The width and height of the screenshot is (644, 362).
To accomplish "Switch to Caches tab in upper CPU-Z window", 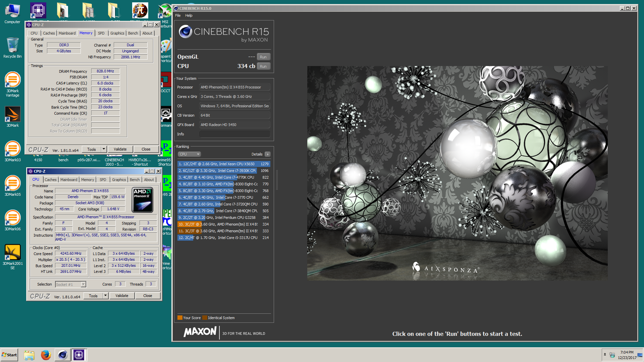I will pyautogui.click(x=49, y=33).
